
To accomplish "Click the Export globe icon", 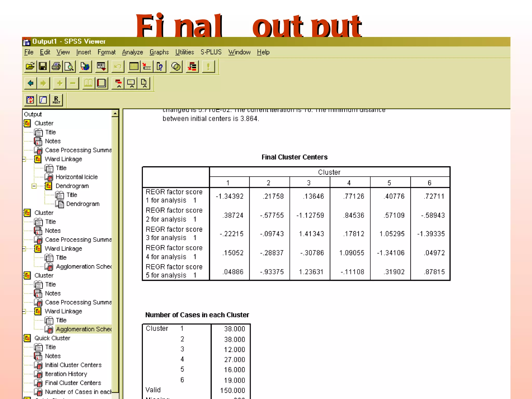I will (x=85, y=66).
